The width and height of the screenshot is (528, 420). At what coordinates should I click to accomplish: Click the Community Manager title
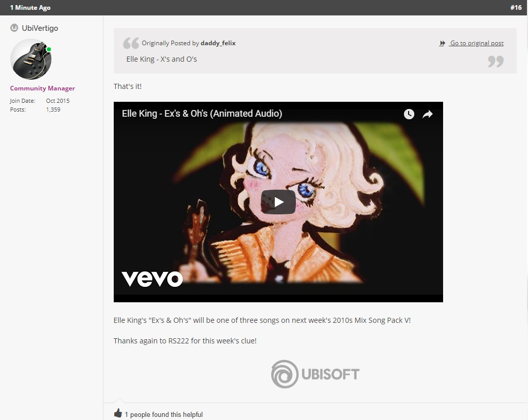tap(42, 88)
